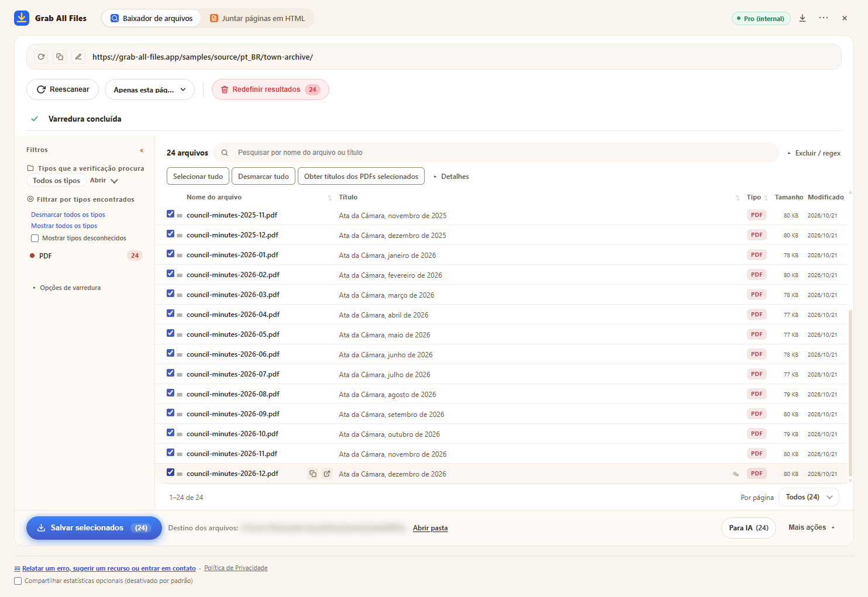Click the PDF badge of council-minutes-2025-11.pdf
This screenshot has height=597, width=868.
pyautogui.click(x=757, y=215)
